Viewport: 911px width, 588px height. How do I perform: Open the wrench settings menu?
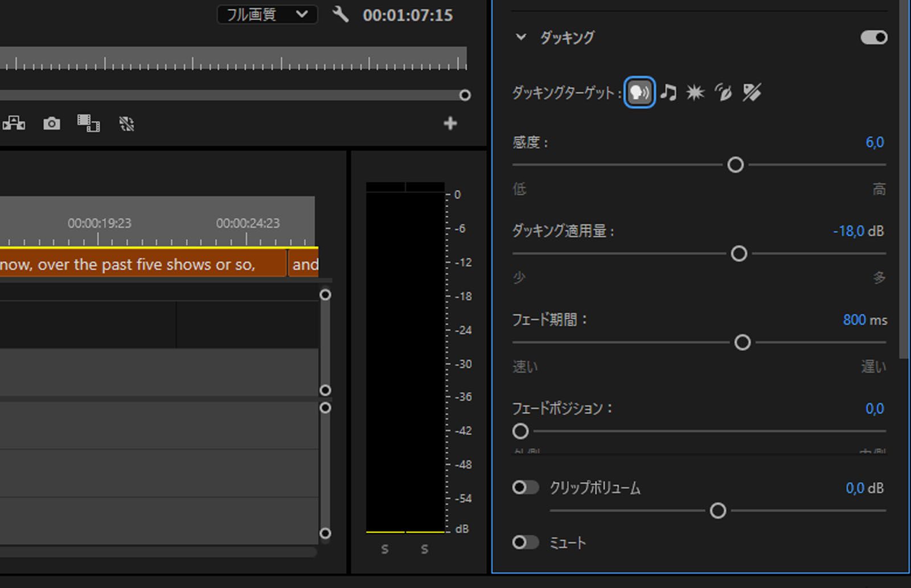340,14
